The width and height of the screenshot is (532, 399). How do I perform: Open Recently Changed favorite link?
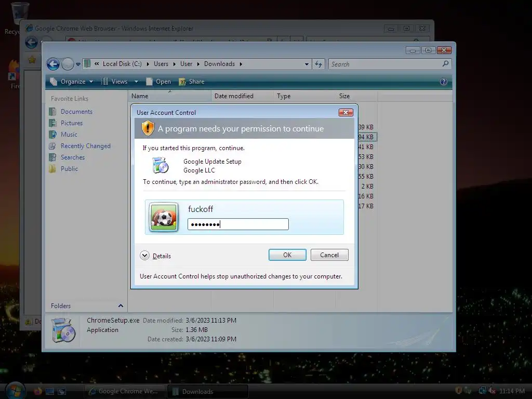pyautogui.click(x=86, y=146)
